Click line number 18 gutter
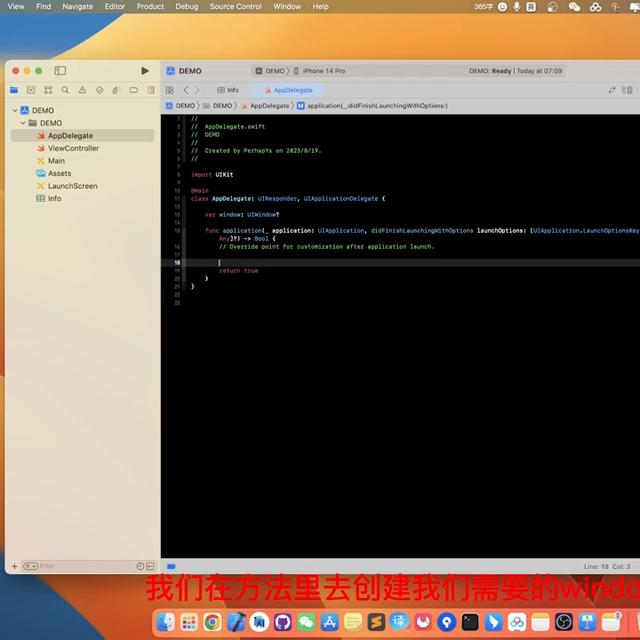The height and width of the screenshot is (640, 640). [x=177, y=262]
